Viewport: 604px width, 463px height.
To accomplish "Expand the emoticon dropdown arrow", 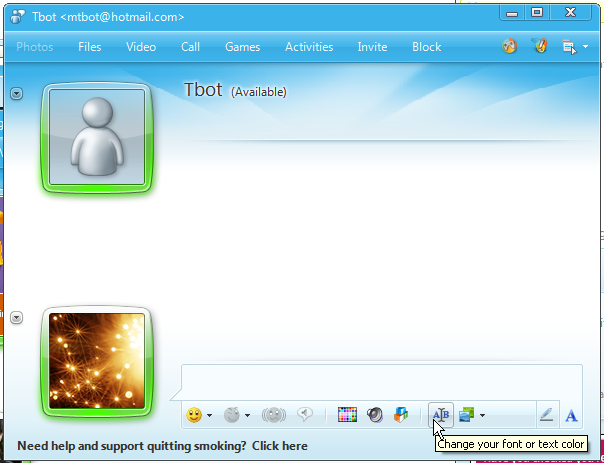I will tap(210, 416).
